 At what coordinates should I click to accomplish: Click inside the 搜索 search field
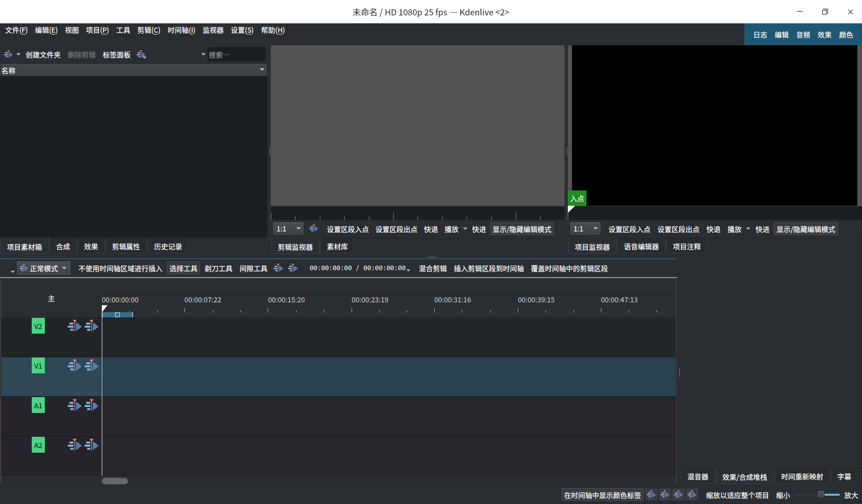click(x=237, y=54)
